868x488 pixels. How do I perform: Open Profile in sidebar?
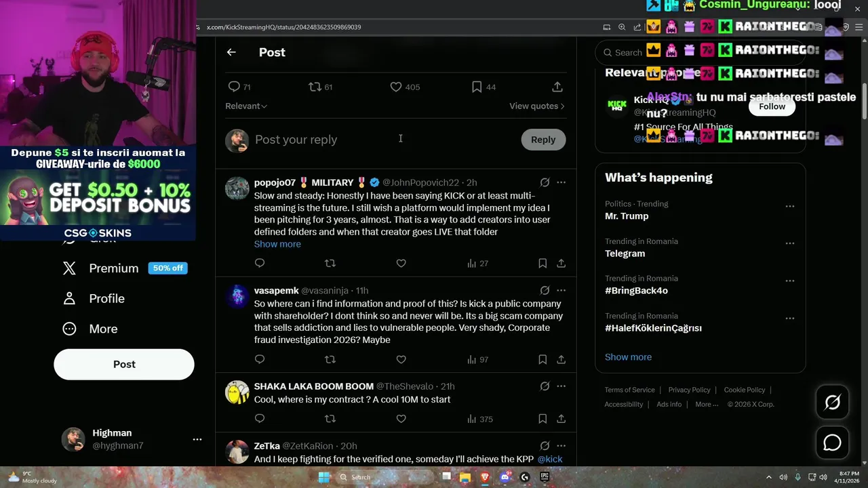pyautogui.click(x=94, y=298)
